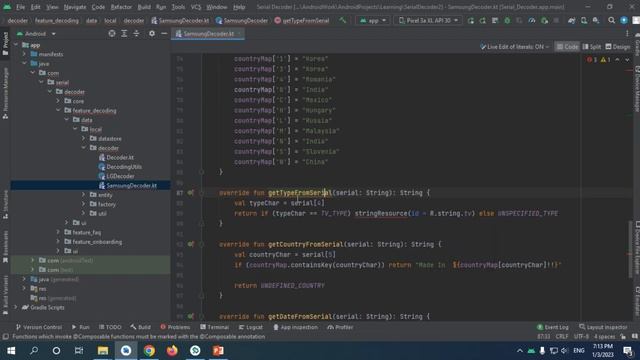Open File Explorer from taskbar
The width and height of the screenshot is (640, 360).
coord(103,351)
